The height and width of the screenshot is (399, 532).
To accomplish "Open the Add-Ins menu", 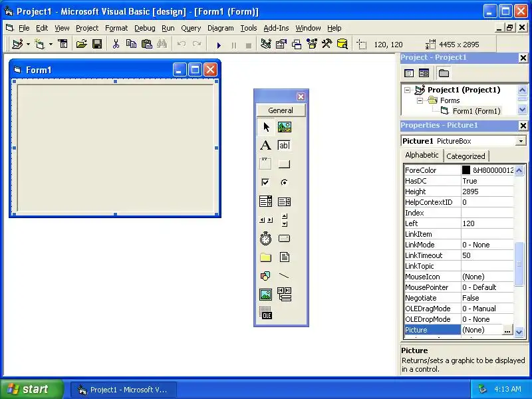I will [276, 28].
